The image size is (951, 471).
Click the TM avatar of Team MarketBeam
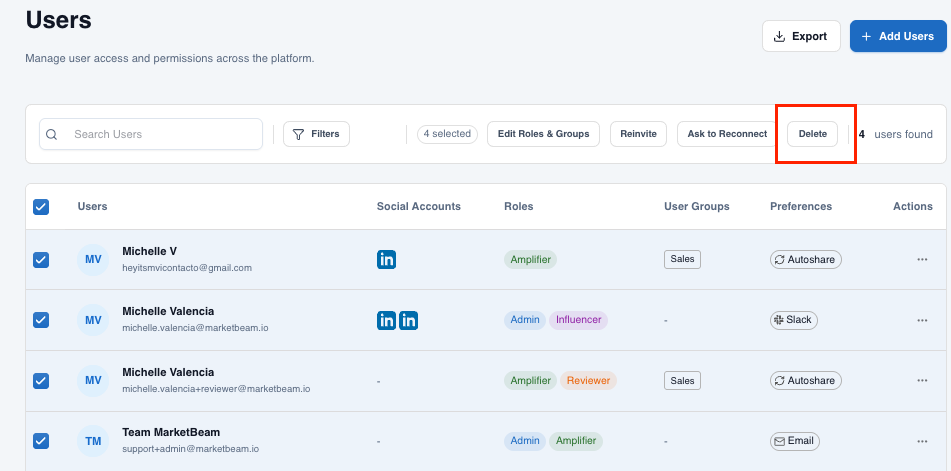point(93,441)
